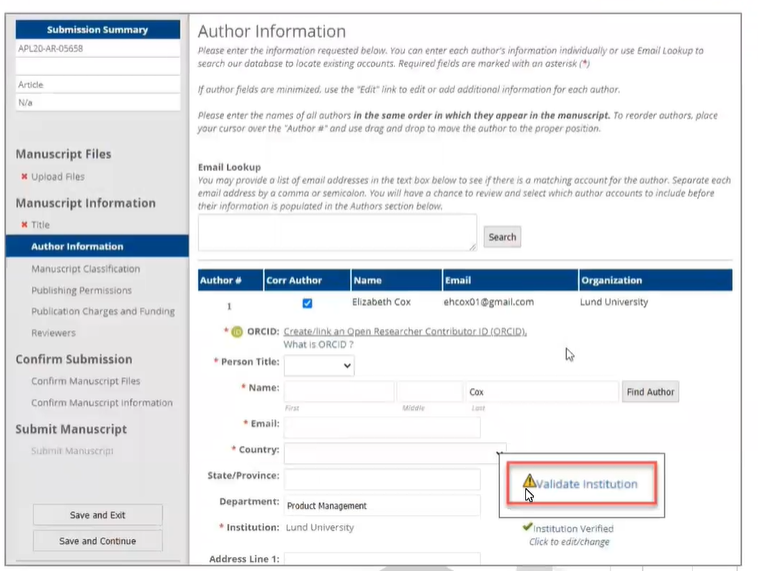This screenshot has height=571, width=758.
Task: Open Upload Files in the sidebar
Action: click(x=58, y=176)
